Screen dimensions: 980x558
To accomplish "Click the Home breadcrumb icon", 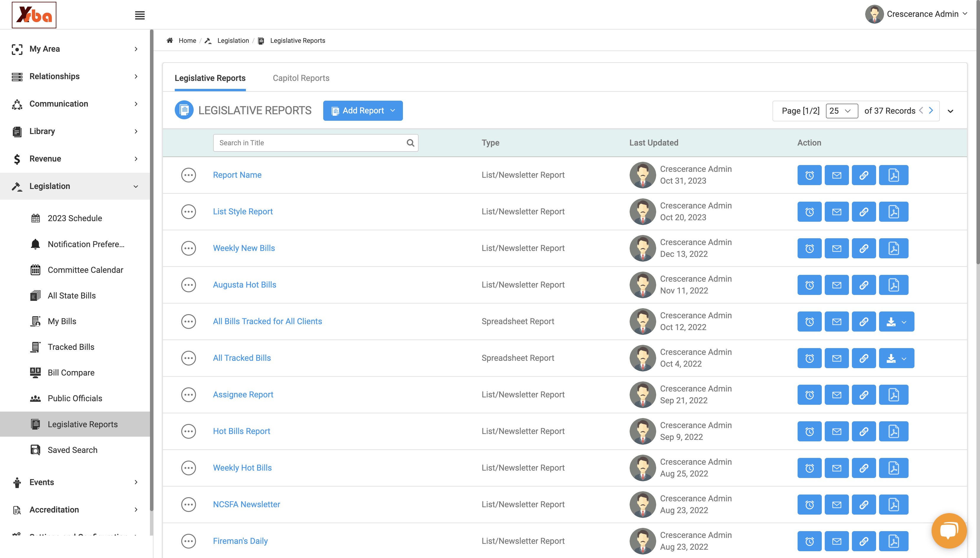I will pos(170,40).
